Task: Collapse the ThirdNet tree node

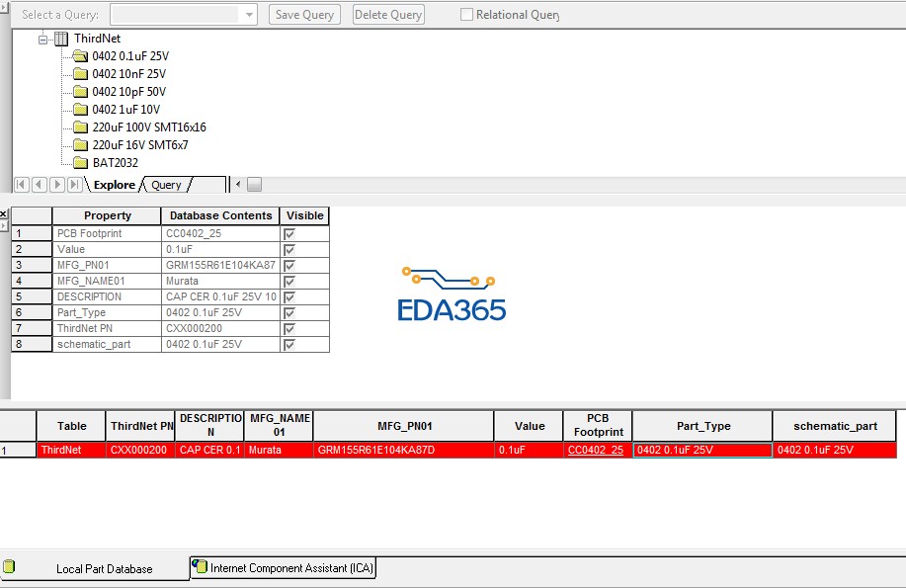Action: point(42,40)
